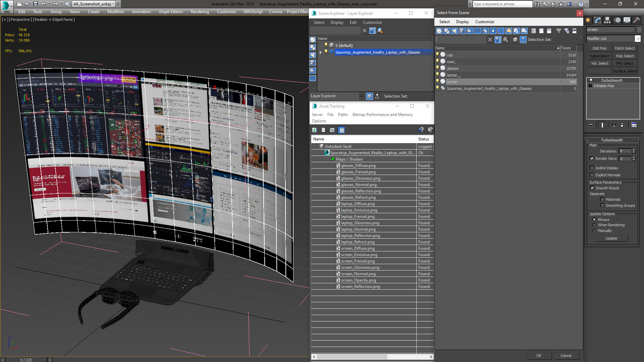Viewport: 644px width, 362px height.
Task: Click Save File icon in the top toolbar
Action: [x=36, y=4]
